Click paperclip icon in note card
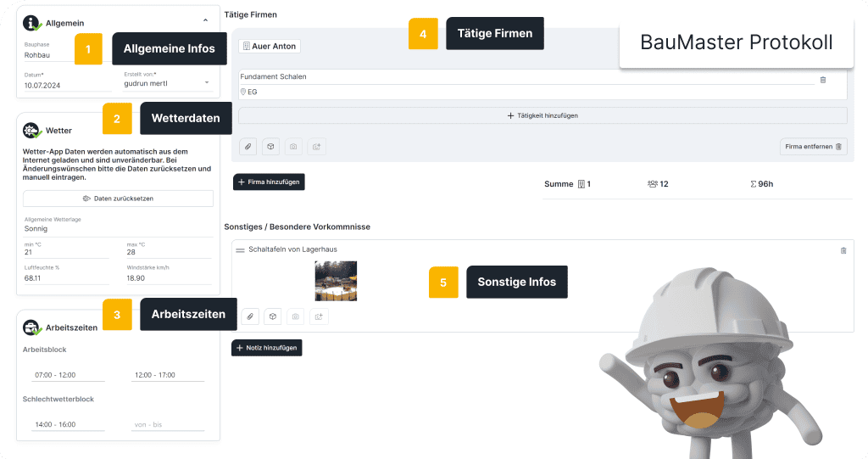The width and height of the screenshot is (868, 459). pos(250,316)
